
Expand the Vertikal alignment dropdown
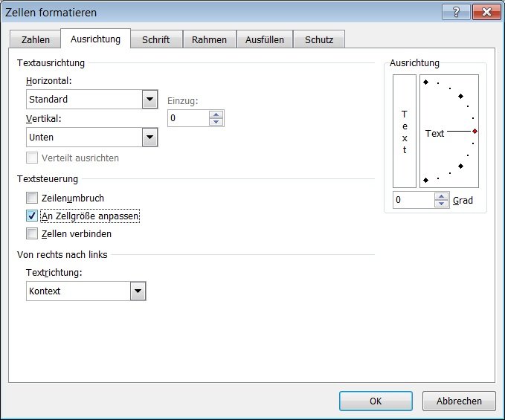click(149, 138)
